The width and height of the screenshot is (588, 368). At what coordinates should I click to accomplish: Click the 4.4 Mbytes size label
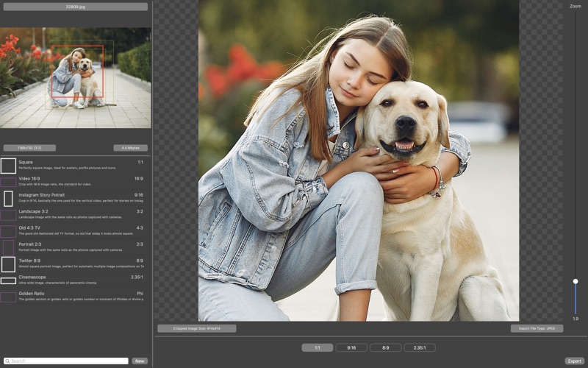point(131,148)
